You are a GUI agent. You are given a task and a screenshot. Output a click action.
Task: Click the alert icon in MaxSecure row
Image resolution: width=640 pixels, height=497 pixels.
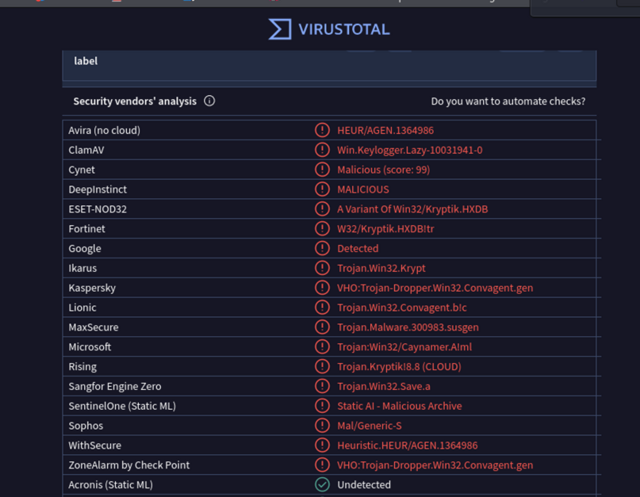click(x=322, y=327)
